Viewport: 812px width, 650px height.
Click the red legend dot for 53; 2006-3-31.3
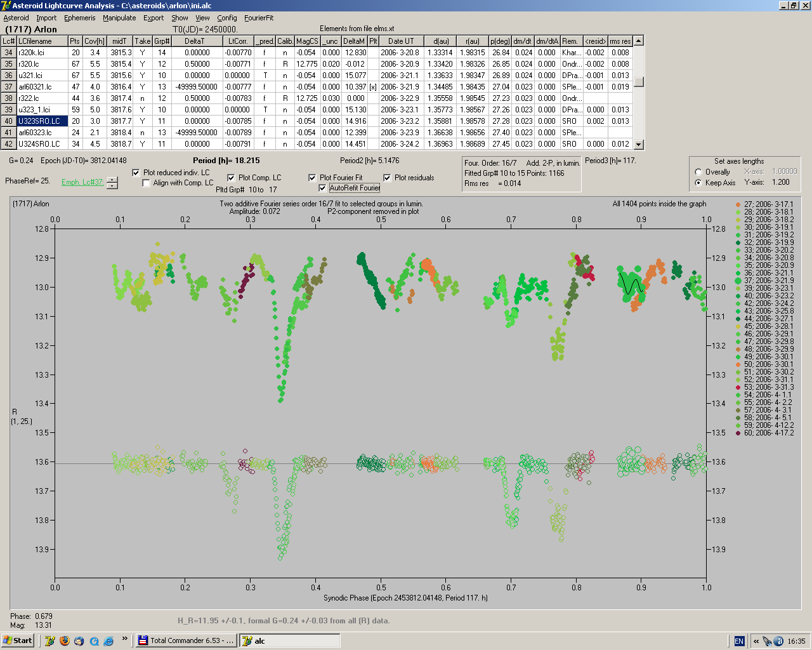click(738, 387)
